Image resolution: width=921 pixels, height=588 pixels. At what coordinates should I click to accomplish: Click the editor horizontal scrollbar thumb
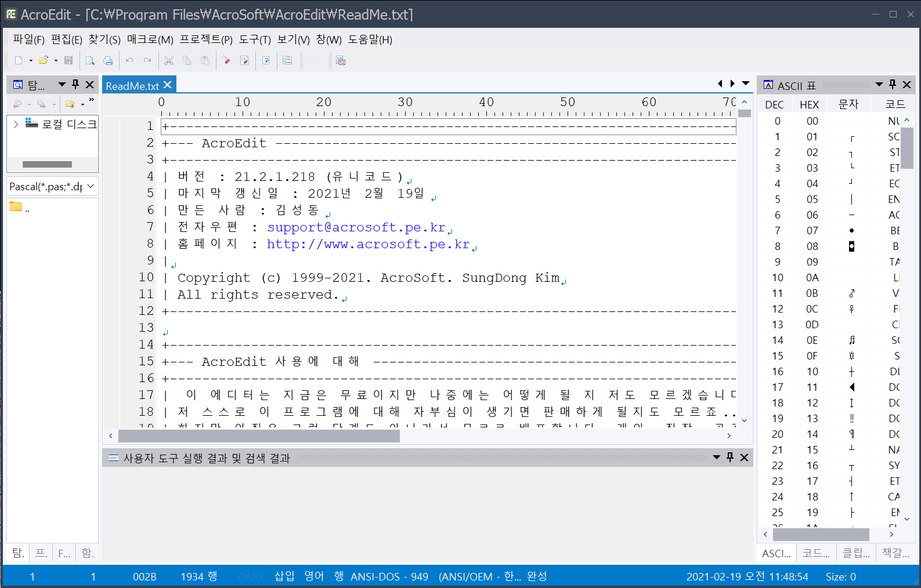(x=259, y=436)
